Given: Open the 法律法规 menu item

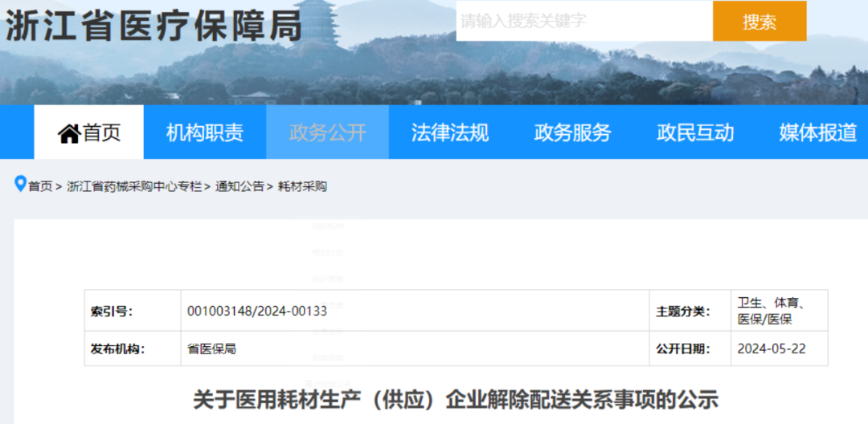Looking at the screenshot, I should click(x=450, y=132).
